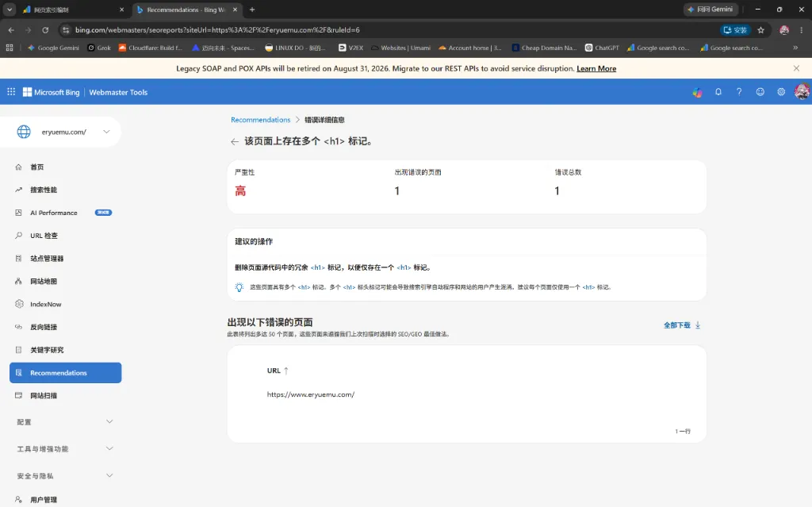The height and width of the screenshot is (507, 812).
Task: Click the Recommendations breadcrumb link
Action: click(260, 120)
